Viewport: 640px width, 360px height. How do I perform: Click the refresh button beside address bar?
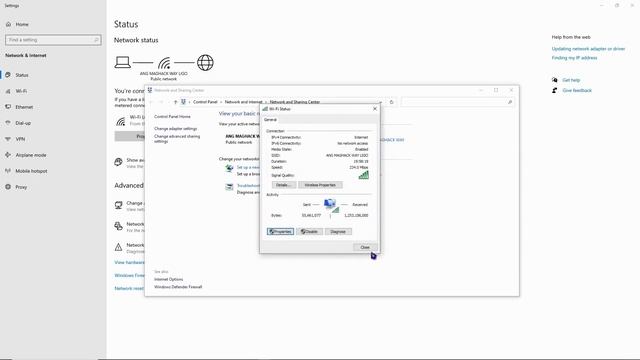pos(391,102)
